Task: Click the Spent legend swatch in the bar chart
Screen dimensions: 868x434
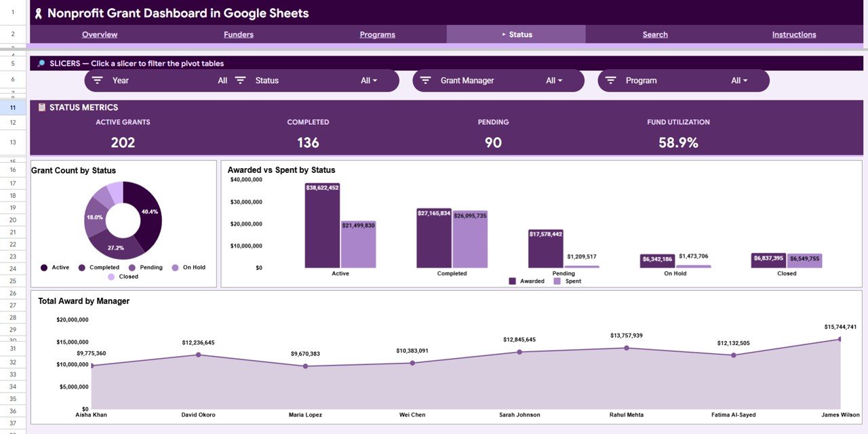Action: (557, 281)
